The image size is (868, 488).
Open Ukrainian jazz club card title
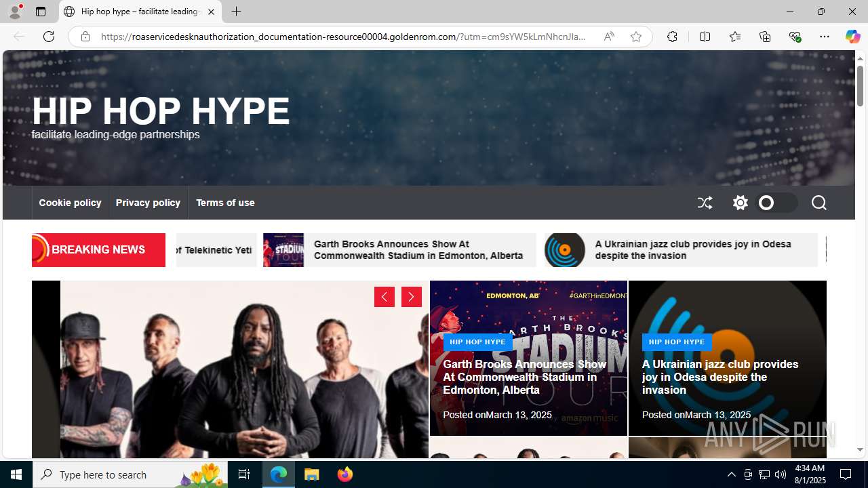pos(720,377)
